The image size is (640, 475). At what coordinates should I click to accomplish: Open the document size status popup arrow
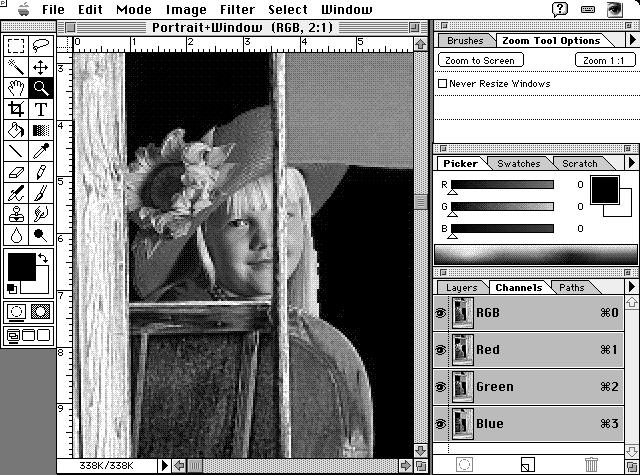(x=164, y=465)
